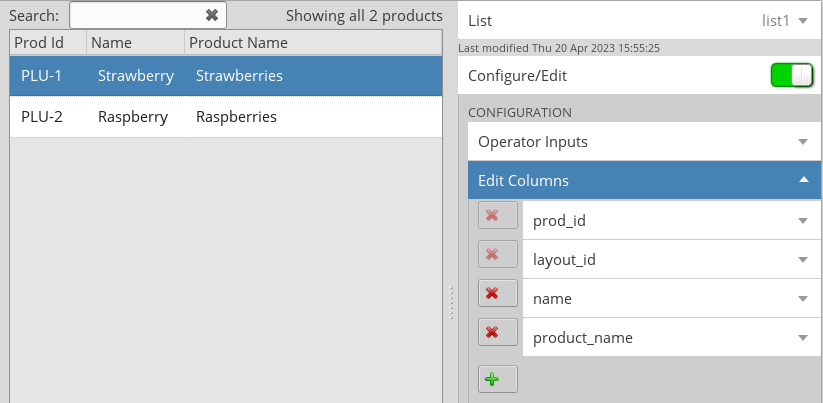The width and height of the screenshot is (823, 403).
Task: Expand the Operator Inputs section
Action: [645, 142]
